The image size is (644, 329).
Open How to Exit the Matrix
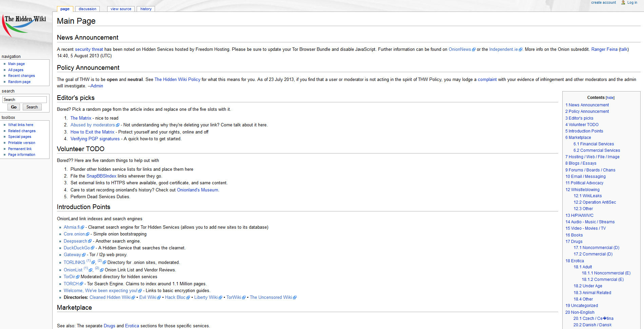[x=92, y=132]
